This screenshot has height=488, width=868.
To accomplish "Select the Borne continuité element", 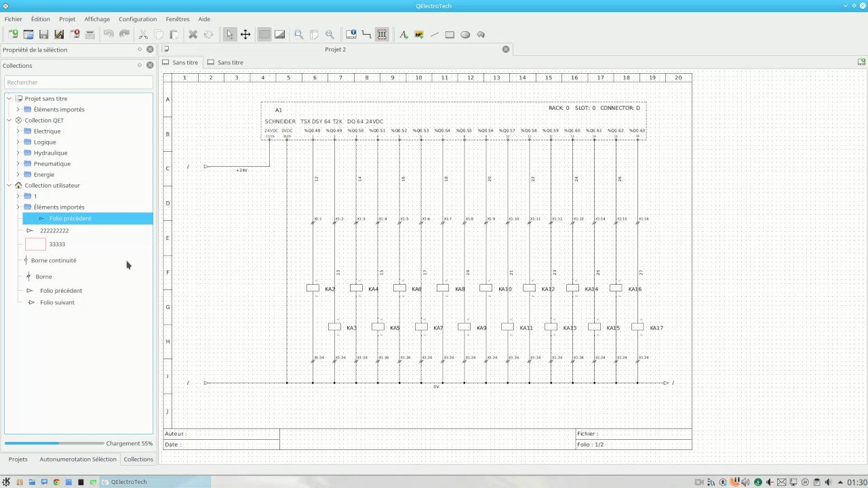I will (54, 260).
